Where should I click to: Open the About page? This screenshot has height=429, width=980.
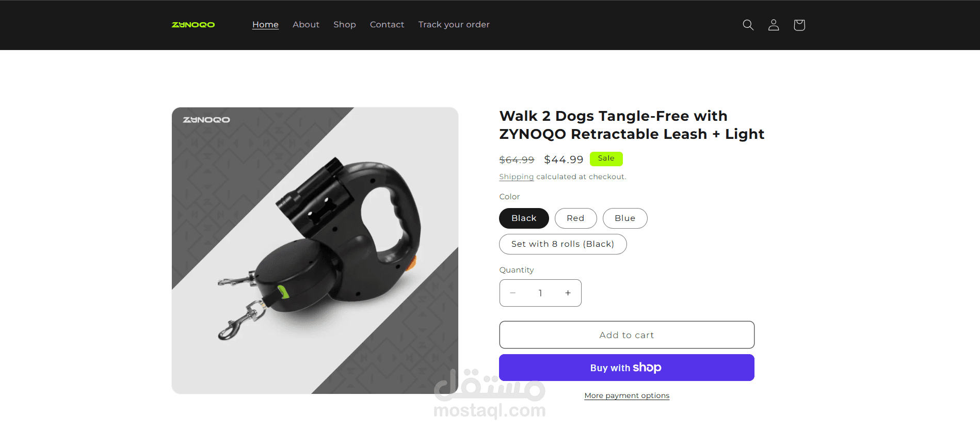(x=306, y=25)
